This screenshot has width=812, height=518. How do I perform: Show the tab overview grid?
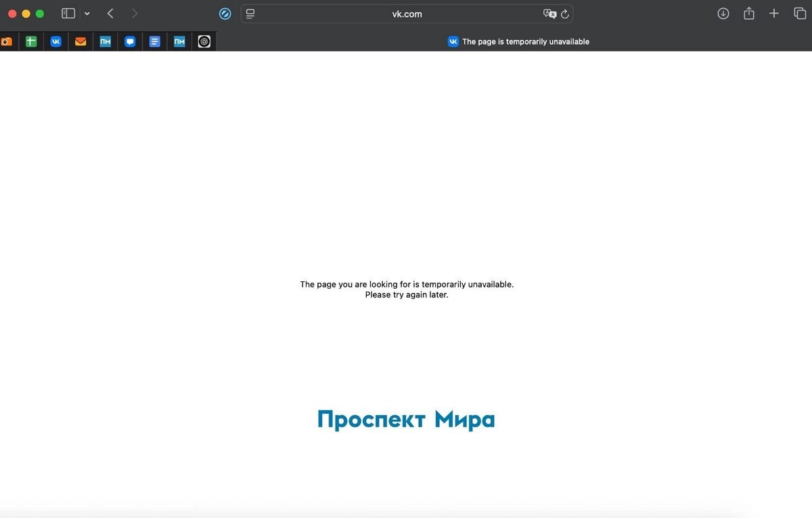800,13
